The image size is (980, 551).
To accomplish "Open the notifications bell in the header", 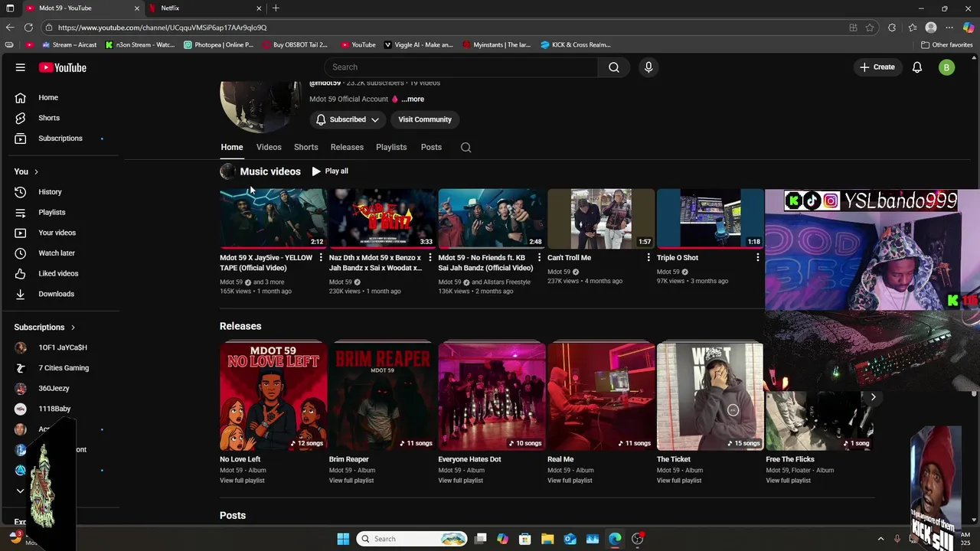I will [917, 67].
